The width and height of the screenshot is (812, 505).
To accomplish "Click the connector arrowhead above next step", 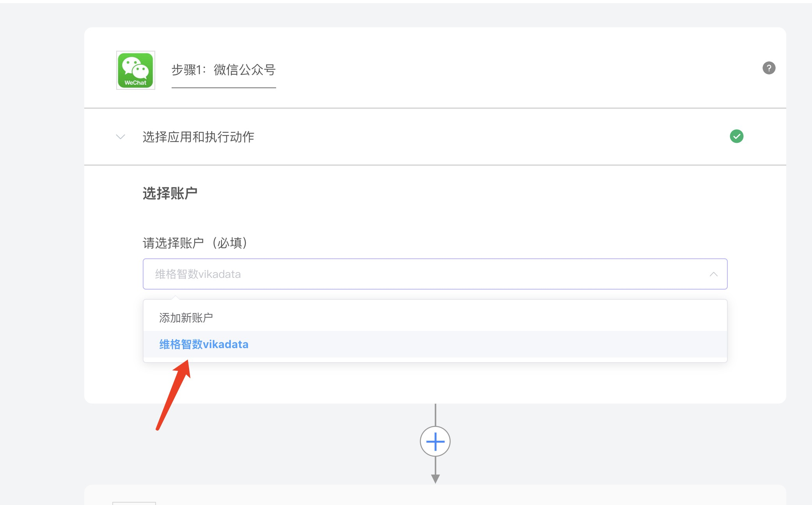I will click(435, 478).
